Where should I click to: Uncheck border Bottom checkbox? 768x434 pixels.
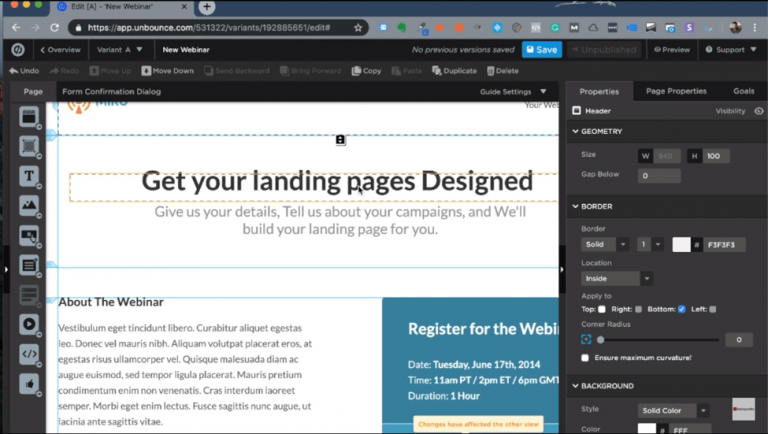(x=681, y=309)
